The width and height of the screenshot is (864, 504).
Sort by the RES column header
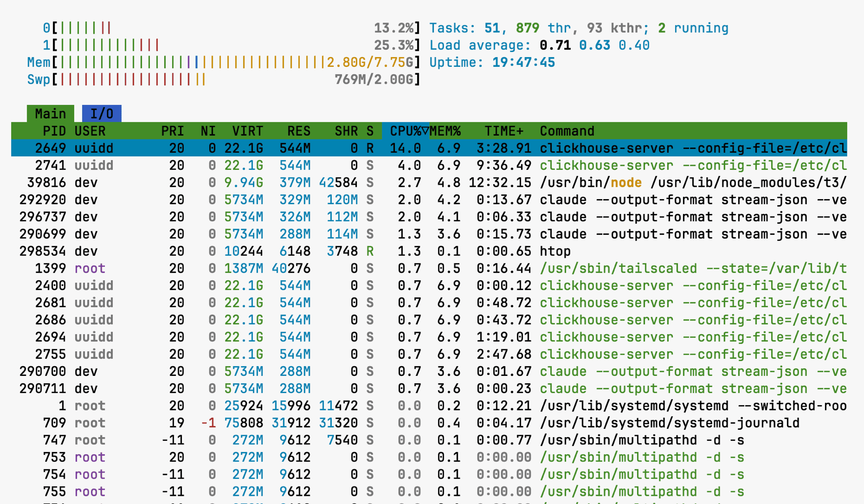click(299, 131)
